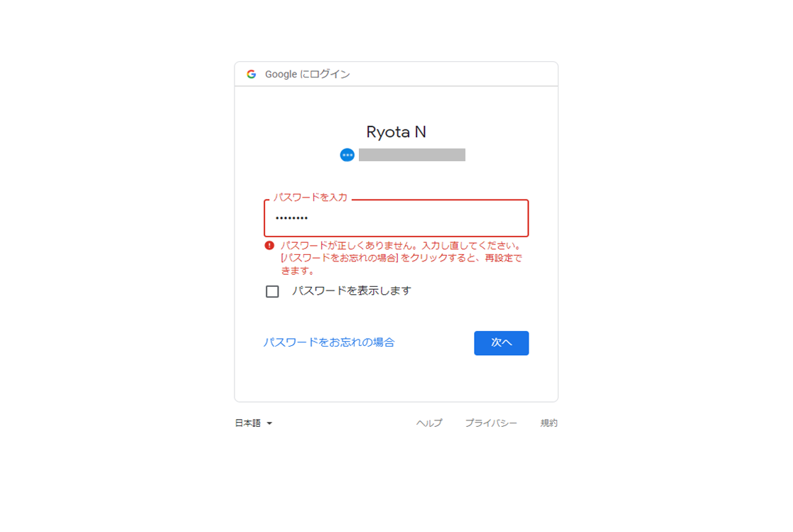
Task: Click the Ryota N account name
Action: click(396, 132)
